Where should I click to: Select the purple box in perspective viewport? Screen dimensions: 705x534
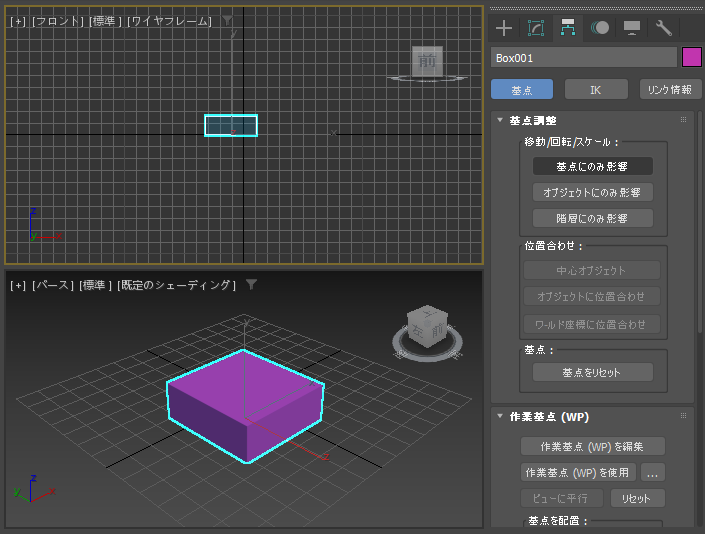[245, 406]
